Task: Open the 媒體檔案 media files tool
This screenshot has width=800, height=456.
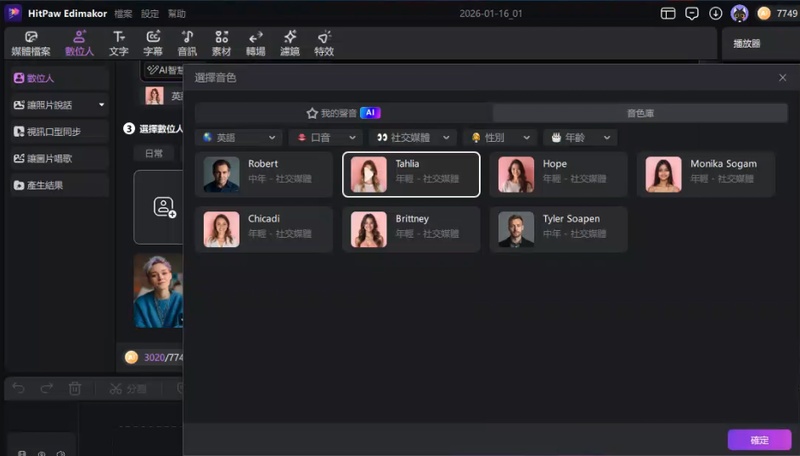Action: tap(31, 42)
